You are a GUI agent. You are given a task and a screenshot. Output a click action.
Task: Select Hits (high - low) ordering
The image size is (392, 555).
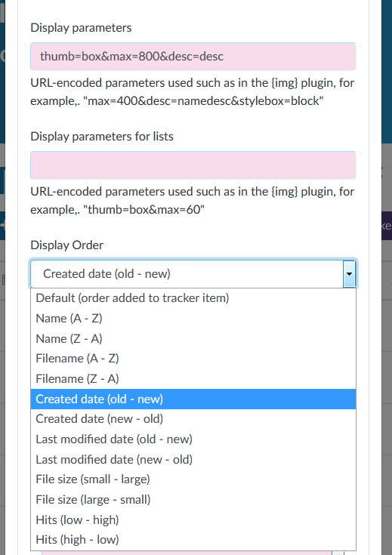[x=193, y=540]
